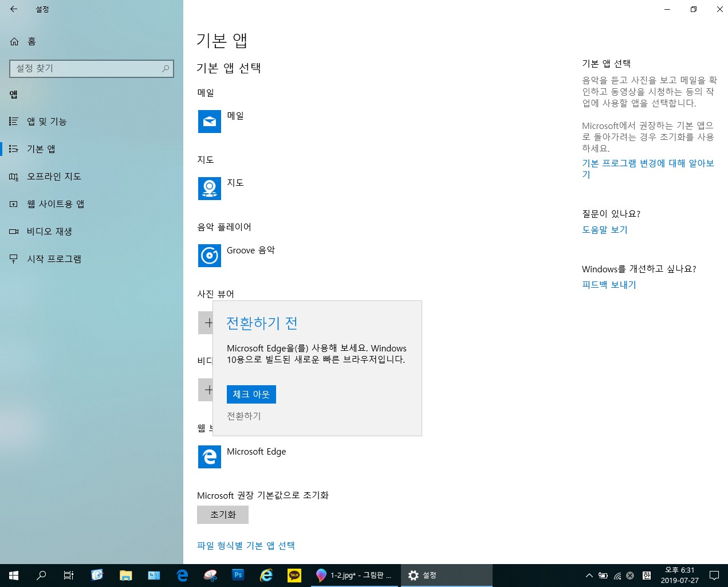Click 도움말 보기 link

(605, 230)
